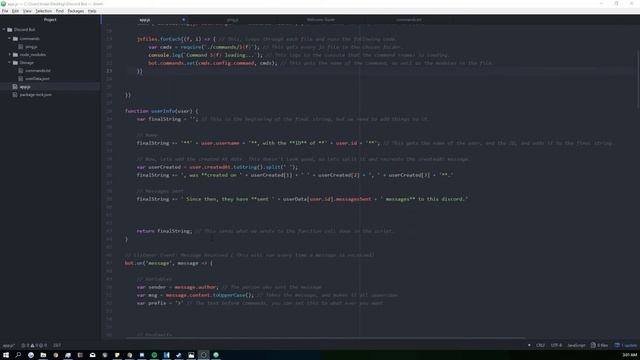Expand the node_modules folder arrow
640x360 pixels.
click(x=9, y=54)
